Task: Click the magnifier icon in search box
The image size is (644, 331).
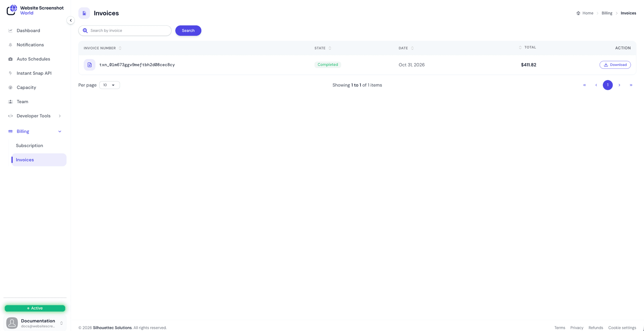Action: pyautogui.click(x=85, y=30)
